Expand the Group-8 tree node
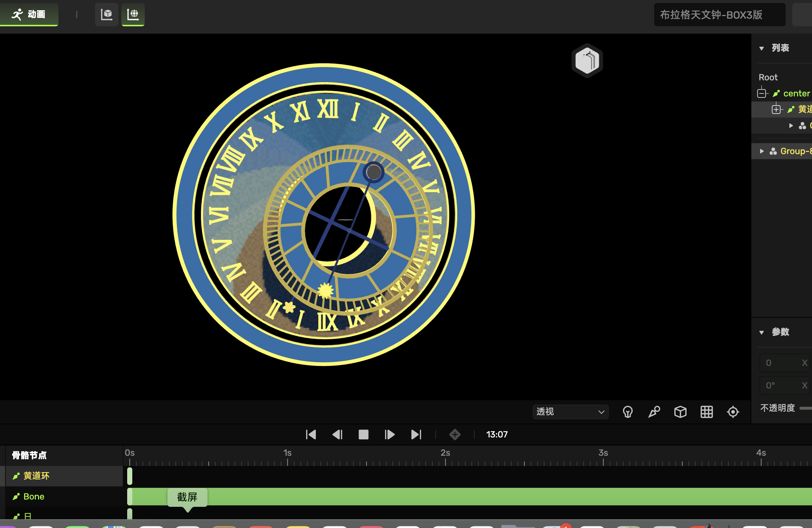The height and width of the screenshot is (528, 812). click(762, 151)
